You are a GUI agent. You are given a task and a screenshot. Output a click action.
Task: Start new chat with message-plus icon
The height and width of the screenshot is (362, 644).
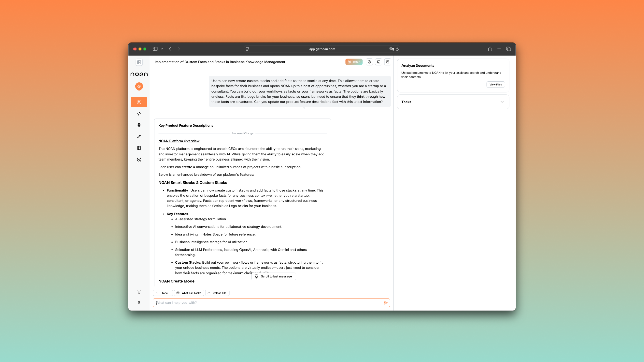[x=388, y=62]
